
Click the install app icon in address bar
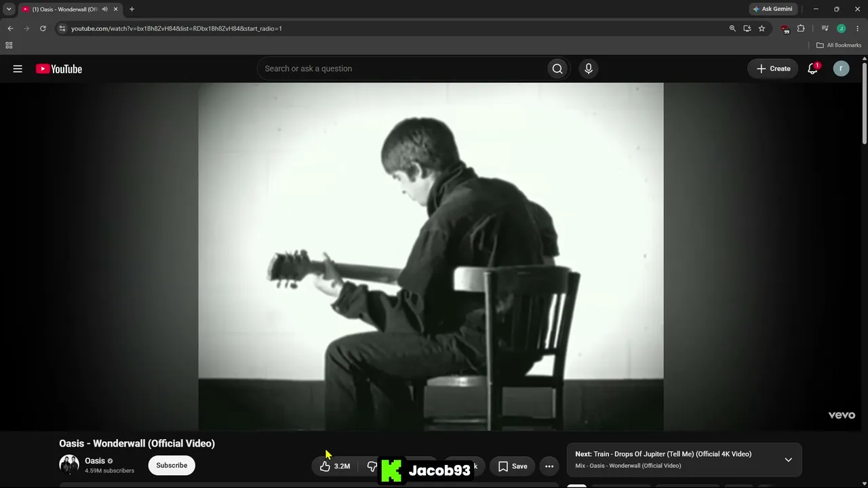747,28
